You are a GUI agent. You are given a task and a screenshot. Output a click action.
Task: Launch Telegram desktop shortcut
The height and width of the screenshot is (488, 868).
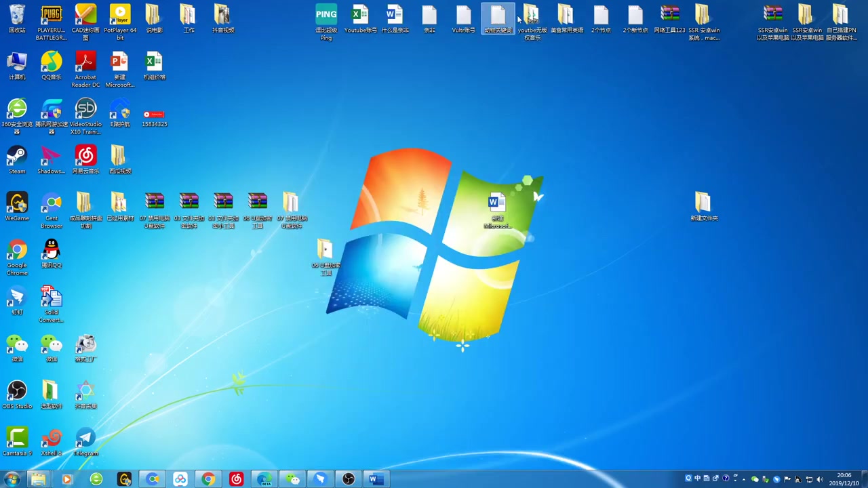pyautogui.click(x=85, y=442)
